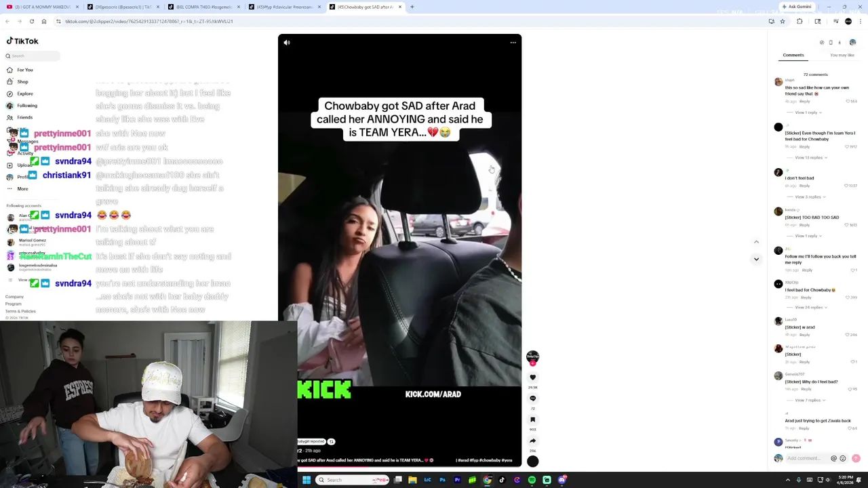Like the video with heart icon
868x488 pixels.
[x=532, y=378]
